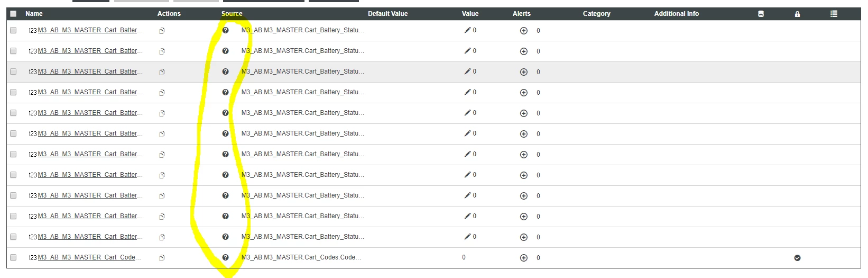The image size is (868, 278).
Task: Click the question-mark source icon for Cart_Codes
Action: coord(225,257)
